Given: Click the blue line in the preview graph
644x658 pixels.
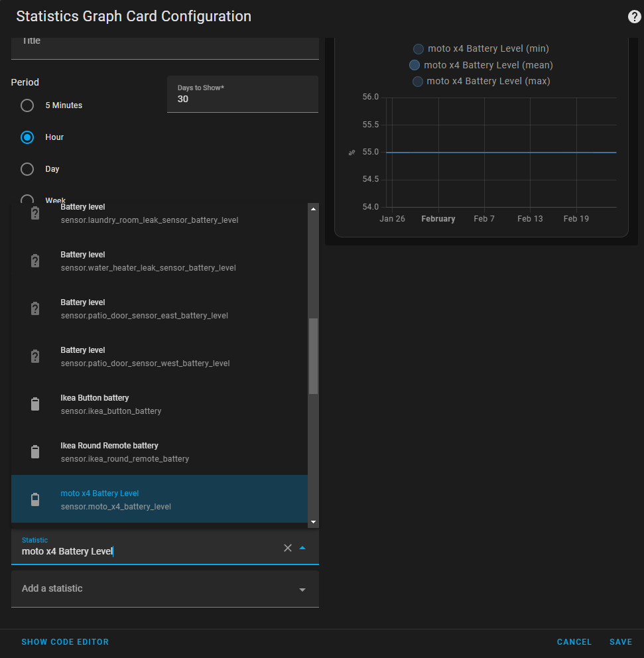Looking at the screenshot, I should click(501, 153).
